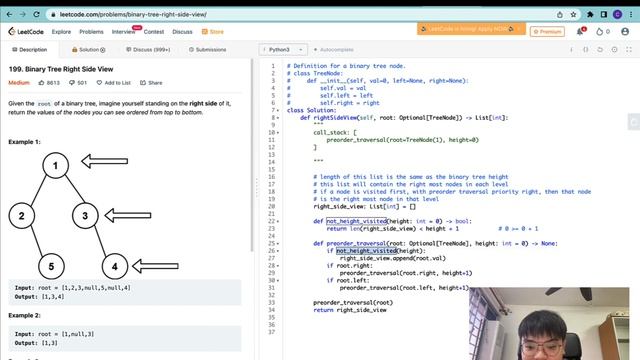The width and height of the screenshot is (640, 360).
Task: Switch to the Discuss (999+) tab
Action: tap(148, 49)
